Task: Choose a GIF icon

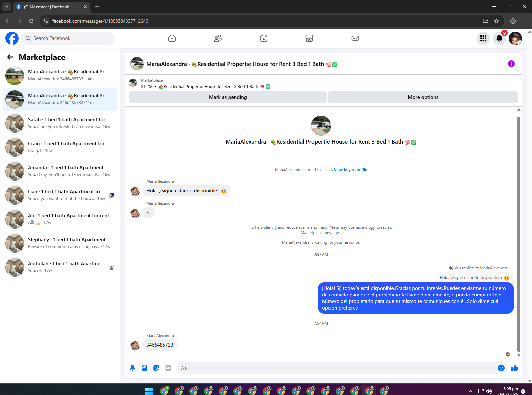Action: coord(168,368)
